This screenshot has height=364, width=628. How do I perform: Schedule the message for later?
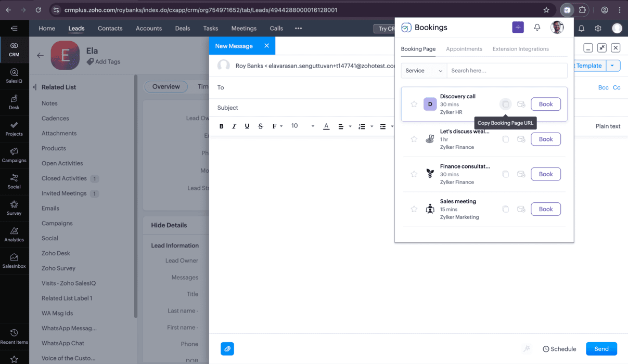pos(559,349)
